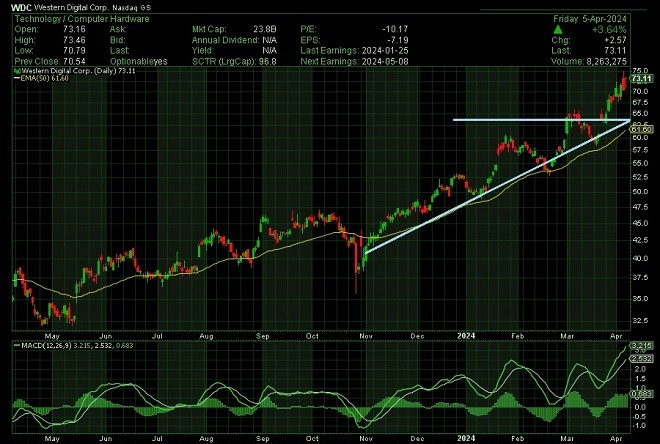Click the Optionable yes field

[138, 61]
